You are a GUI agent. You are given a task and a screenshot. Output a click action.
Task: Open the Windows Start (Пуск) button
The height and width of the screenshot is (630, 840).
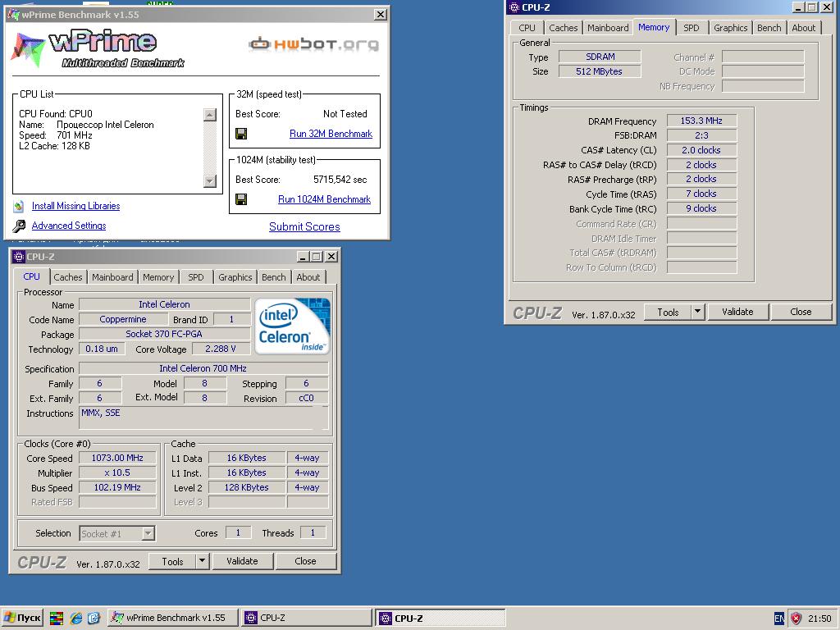[x=22, y=618]
